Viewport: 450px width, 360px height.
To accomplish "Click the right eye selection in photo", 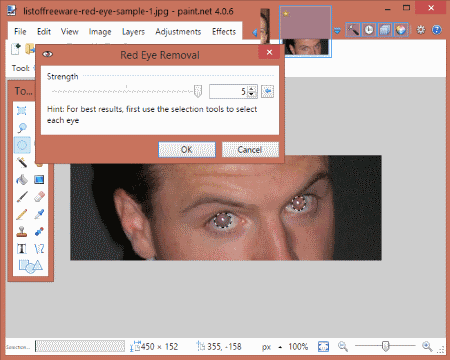I will 299,203.
